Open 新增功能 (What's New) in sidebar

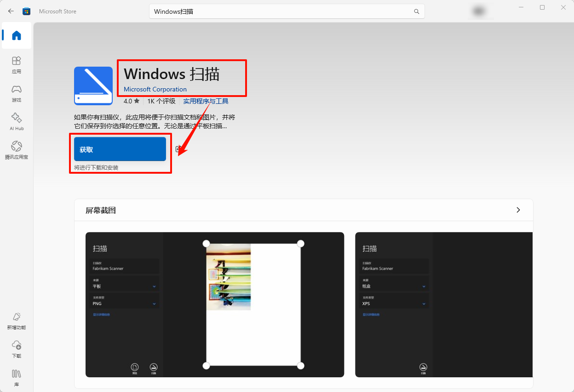tap(17, 320)
